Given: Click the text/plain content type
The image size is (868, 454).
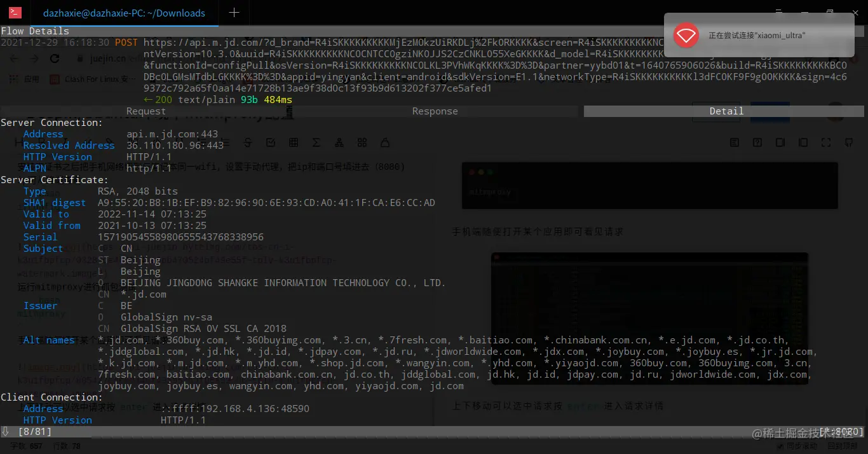Looking at the screenshot, I should [x=206, y=100].
